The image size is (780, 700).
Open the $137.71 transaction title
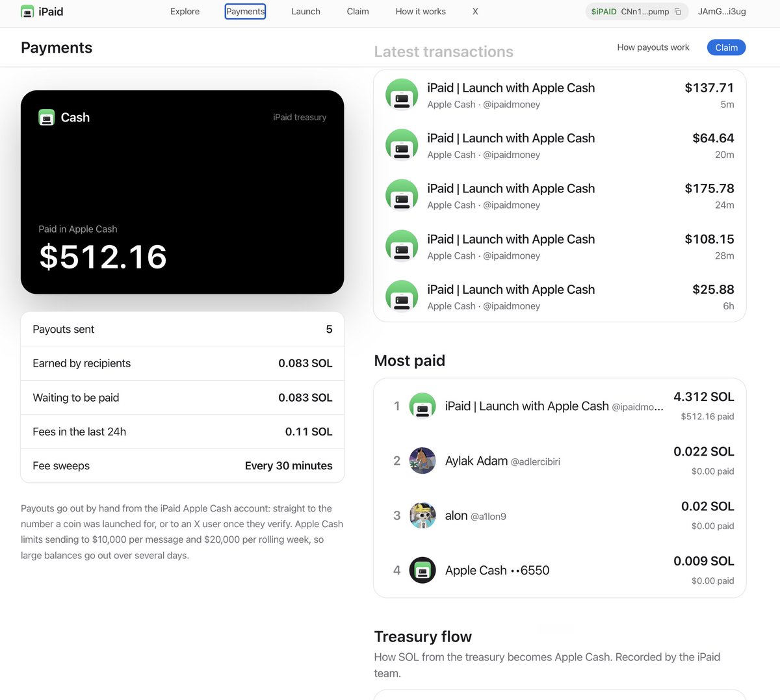coord(511,88)
